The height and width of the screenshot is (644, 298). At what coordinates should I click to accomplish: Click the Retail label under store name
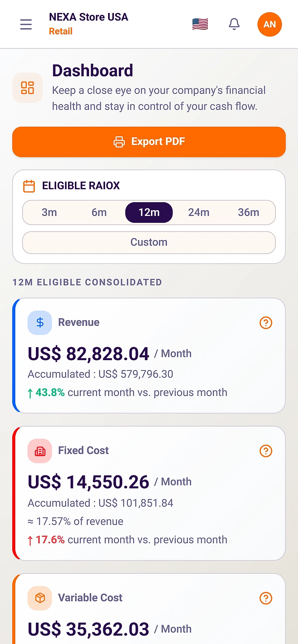click(61, 31)
